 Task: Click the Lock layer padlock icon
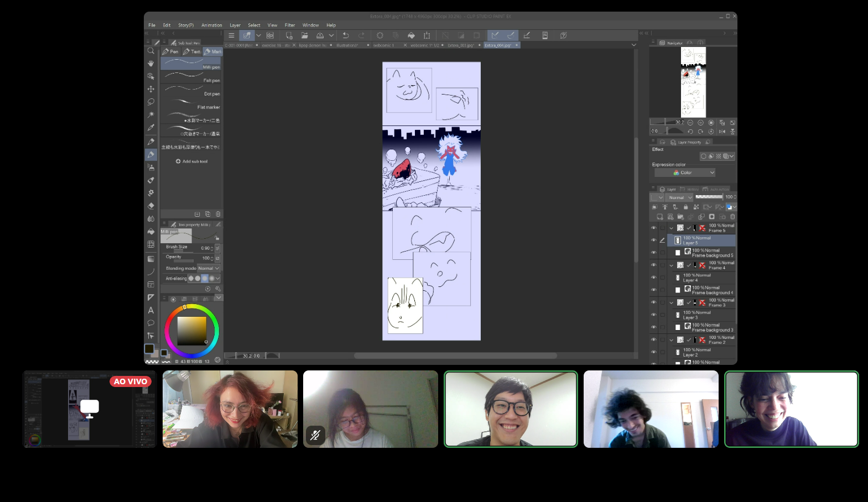(685, 207)
